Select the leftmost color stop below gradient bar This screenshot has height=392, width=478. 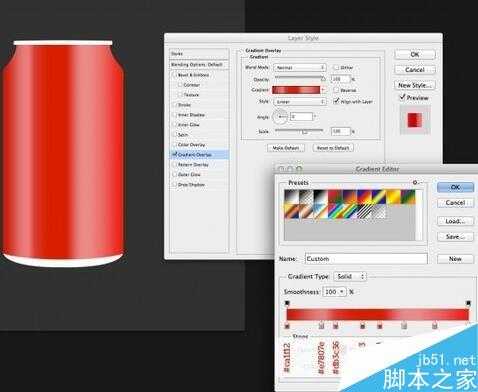click(287, 326)
